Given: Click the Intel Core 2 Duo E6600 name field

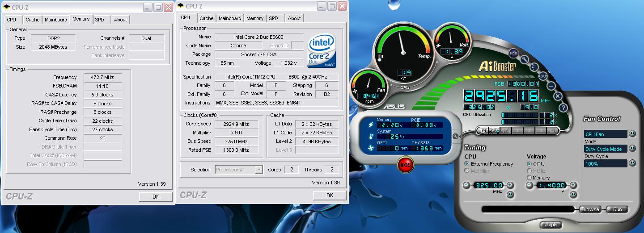Looking at the screenshot, I should point(259,37).
